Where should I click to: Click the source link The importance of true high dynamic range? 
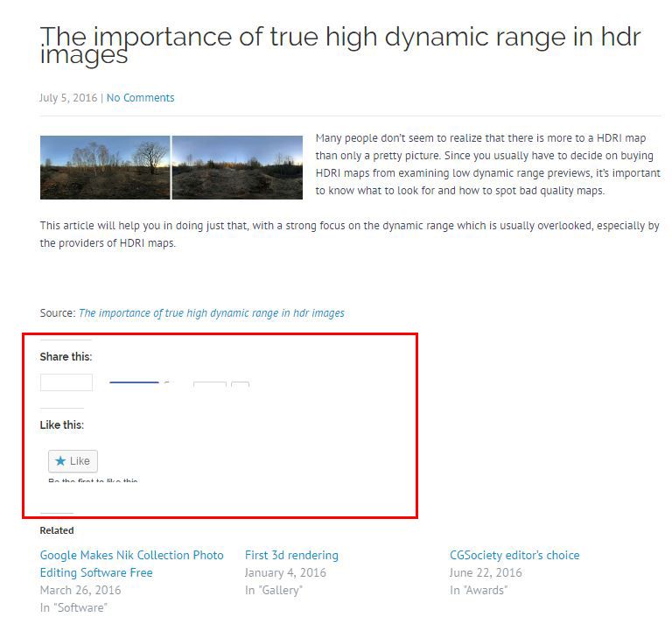click(211, 313)
